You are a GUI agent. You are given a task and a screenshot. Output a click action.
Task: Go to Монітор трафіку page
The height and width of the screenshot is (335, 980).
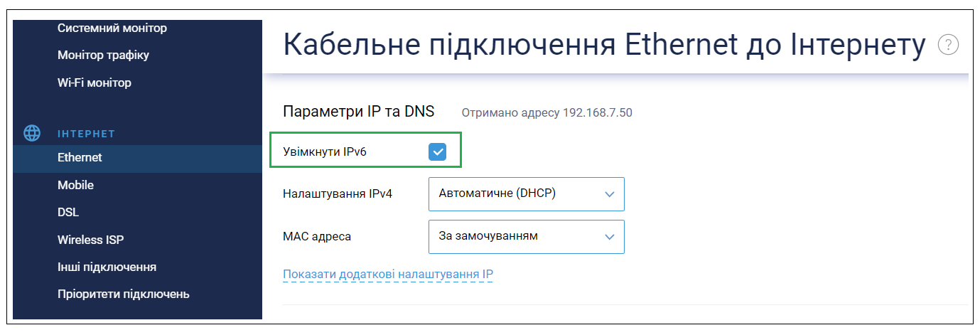click(103, 55)
